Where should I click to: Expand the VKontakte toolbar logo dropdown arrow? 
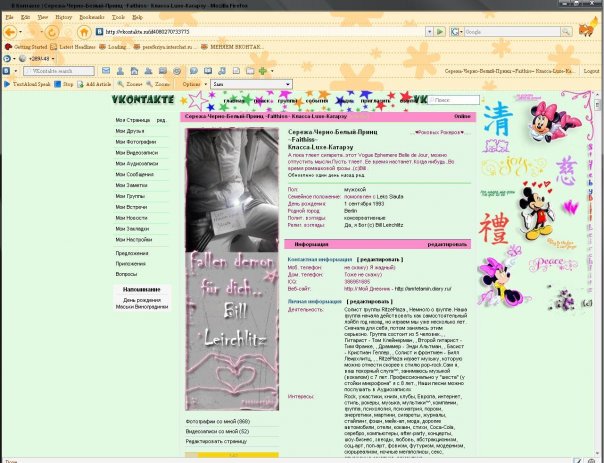point(16,71)
